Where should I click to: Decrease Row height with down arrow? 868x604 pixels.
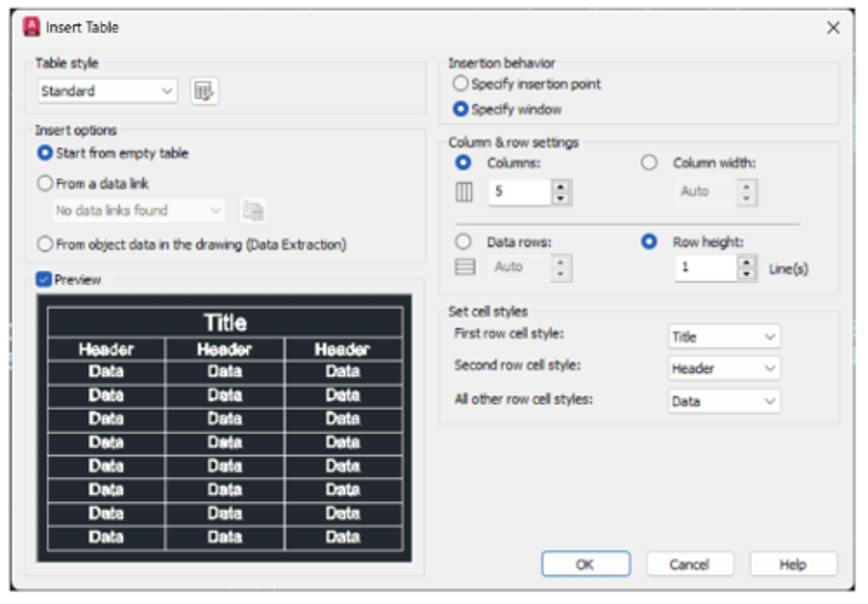tap(747, 274)
